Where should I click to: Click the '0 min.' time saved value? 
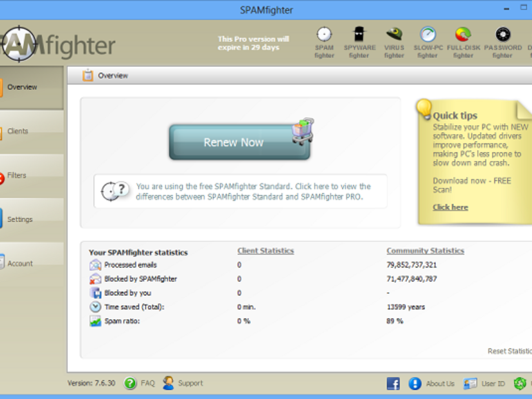pyautogui.click(x=246, y=307)
